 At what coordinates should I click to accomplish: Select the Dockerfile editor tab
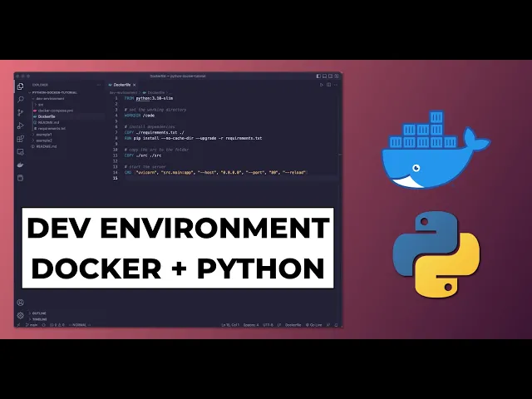(122, 85)
